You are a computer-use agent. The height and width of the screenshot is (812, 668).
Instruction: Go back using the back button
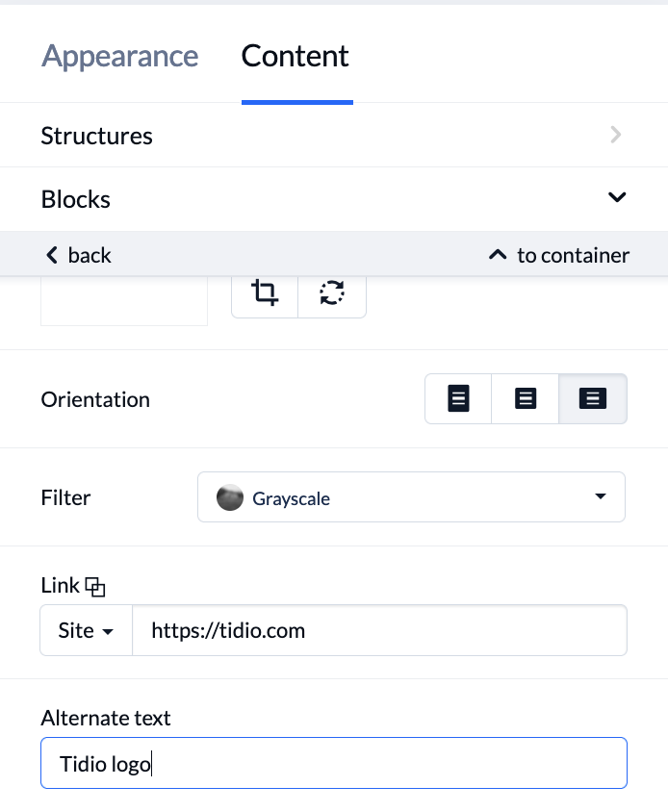click(79, 255)
